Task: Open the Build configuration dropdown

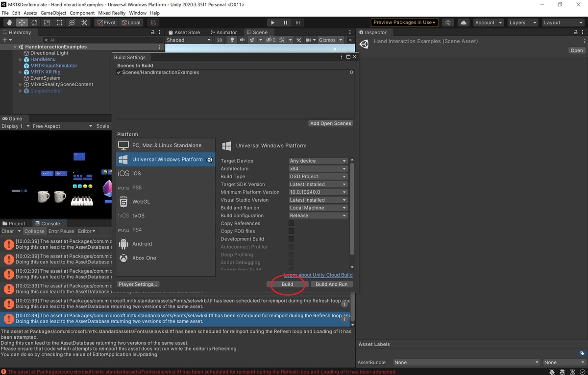Action: point(318,215)
